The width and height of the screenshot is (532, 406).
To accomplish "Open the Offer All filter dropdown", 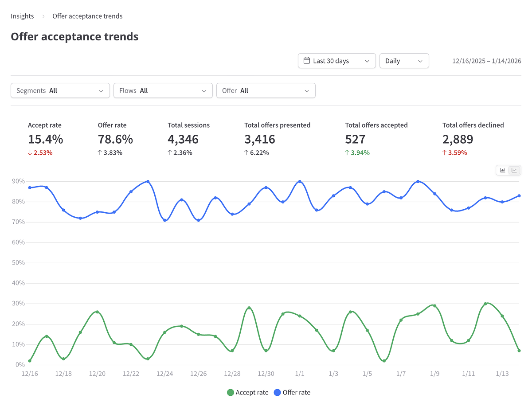I will pyautogui.click(x=266, y=90).
